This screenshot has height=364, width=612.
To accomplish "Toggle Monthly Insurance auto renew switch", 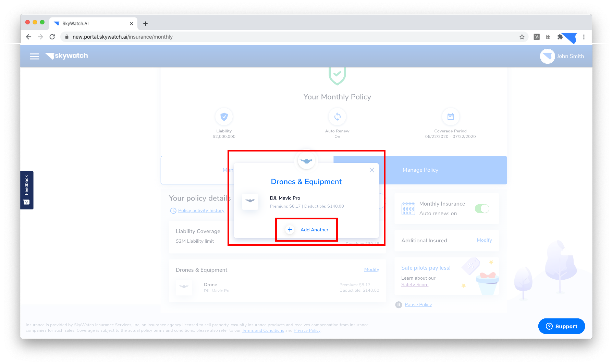I will coord(482,208).
